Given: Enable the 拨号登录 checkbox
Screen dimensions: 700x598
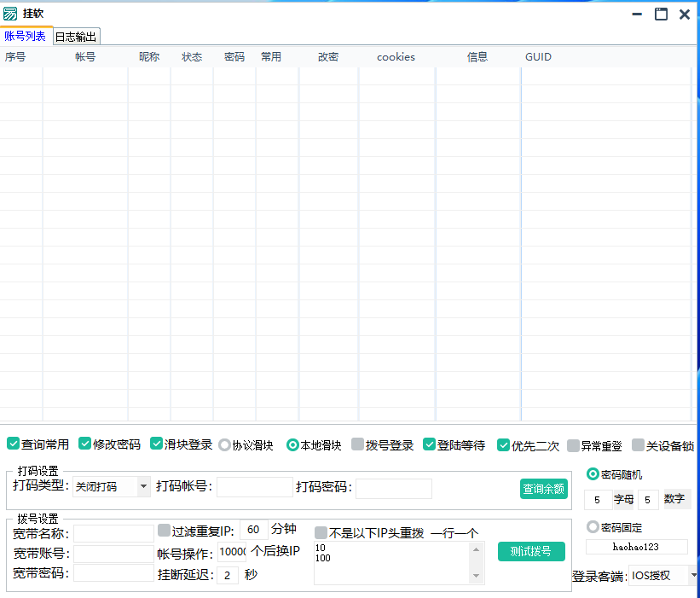Looking at the screenshot, I should click(x=358, y=444).
